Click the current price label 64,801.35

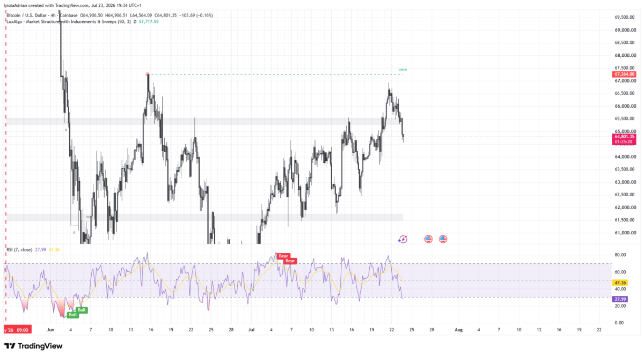click(x=624, y=137)
